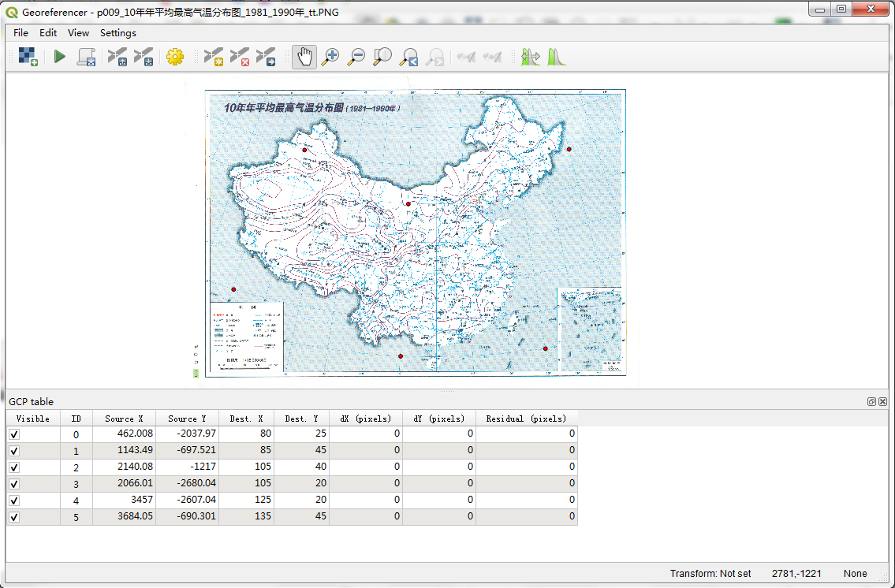Select Dest. Y cell 25
This screenshot has height=588, width=895.
301,434
